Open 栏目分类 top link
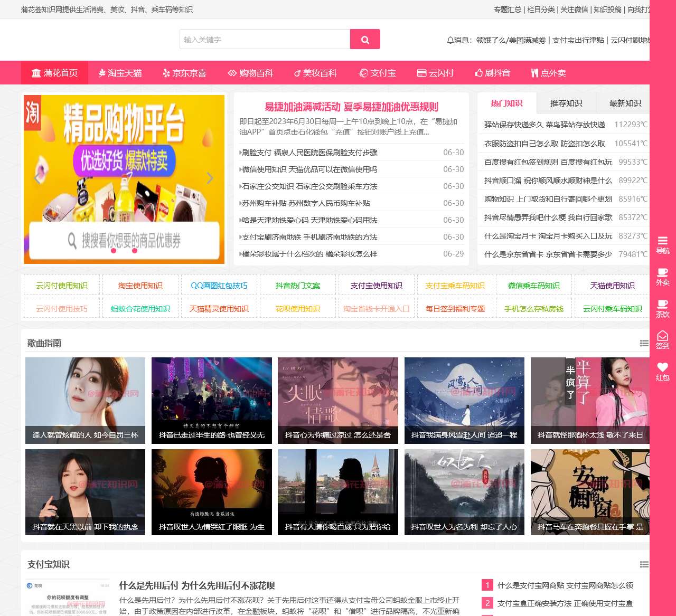Image resolution: width=676 pixels, height=616 pixels. pos(541,10)
